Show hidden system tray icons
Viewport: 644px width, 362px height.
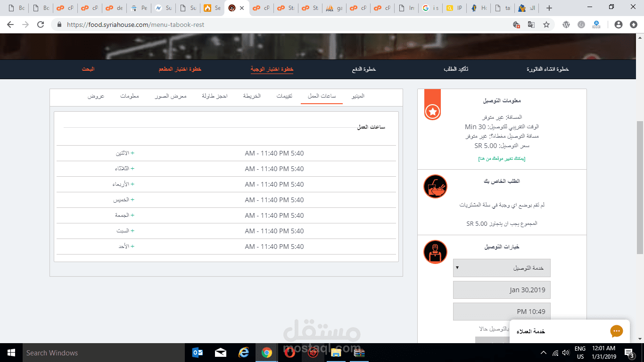544,353
